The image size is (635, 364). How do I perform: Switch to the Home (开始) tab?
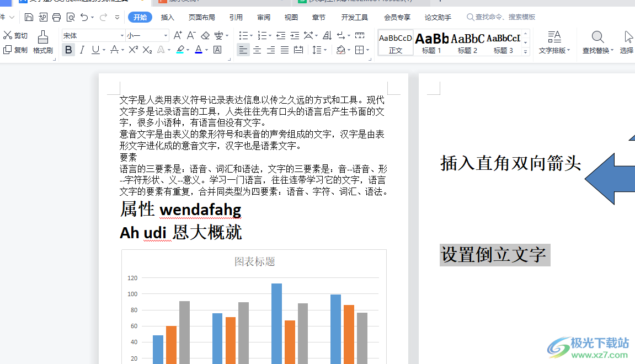click(x=140, y=18)
